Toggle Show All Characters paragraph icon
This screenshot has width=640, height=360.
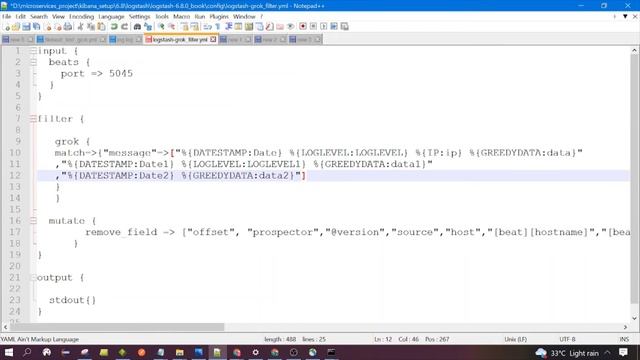(x=218, y=27)
